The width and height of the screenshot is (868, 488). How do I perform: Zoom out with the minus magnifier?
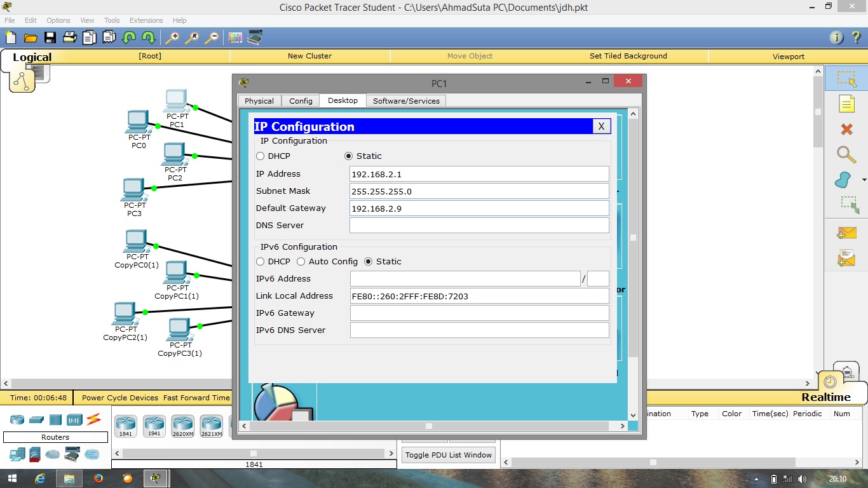click(212, 37)
